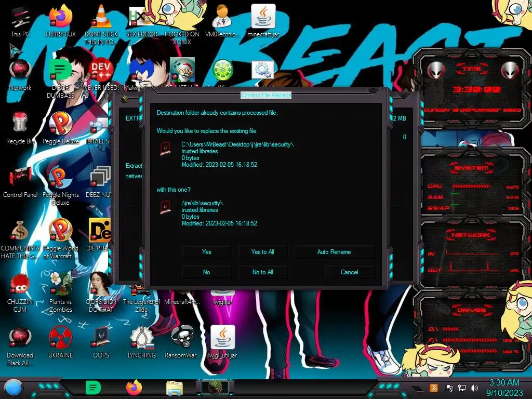This screenshot has width=532, height=399.
Task: Click No in the replace dialog
Action: (x=206, y=272)
